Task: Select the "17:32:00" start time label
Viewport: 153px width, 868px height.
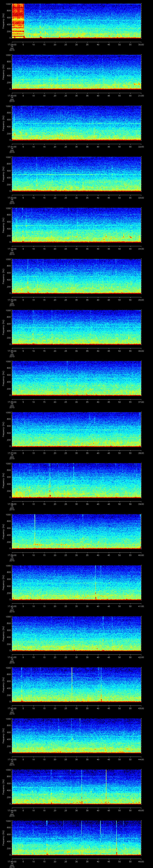Action: click(12, 197)
